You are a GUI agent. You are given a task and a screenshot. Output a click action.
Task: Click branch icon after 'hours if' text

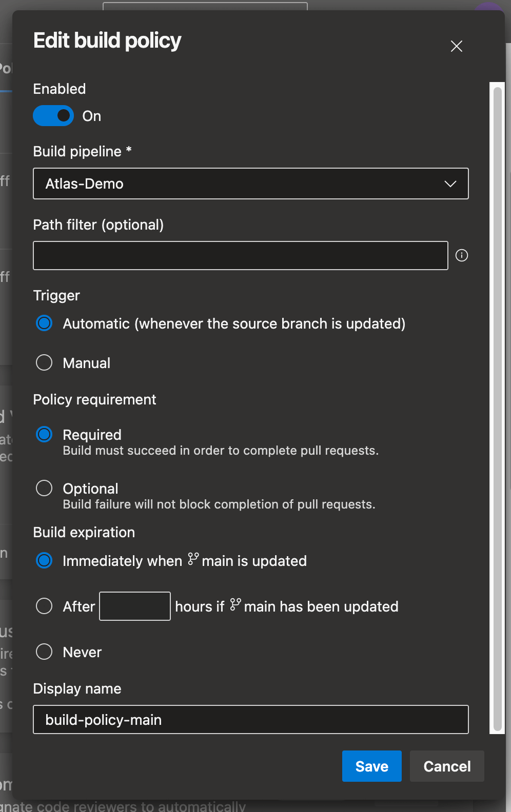tap(235, 605)
